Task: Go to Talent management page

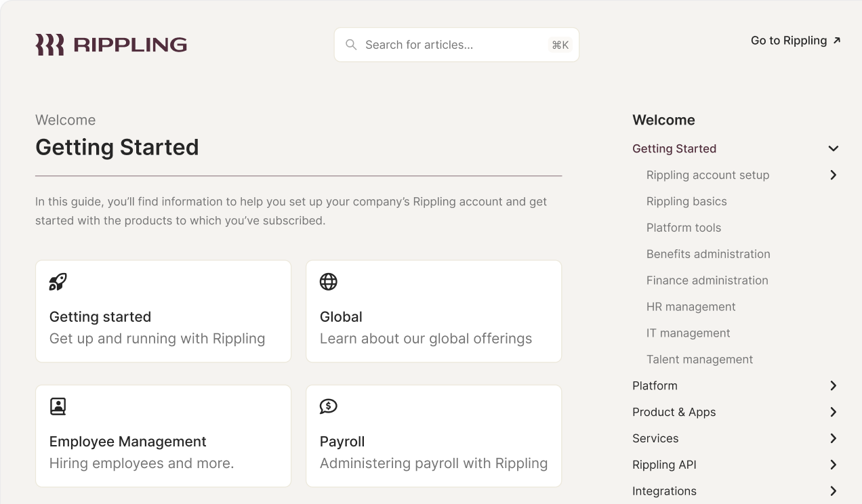Action: pos(699,360)
